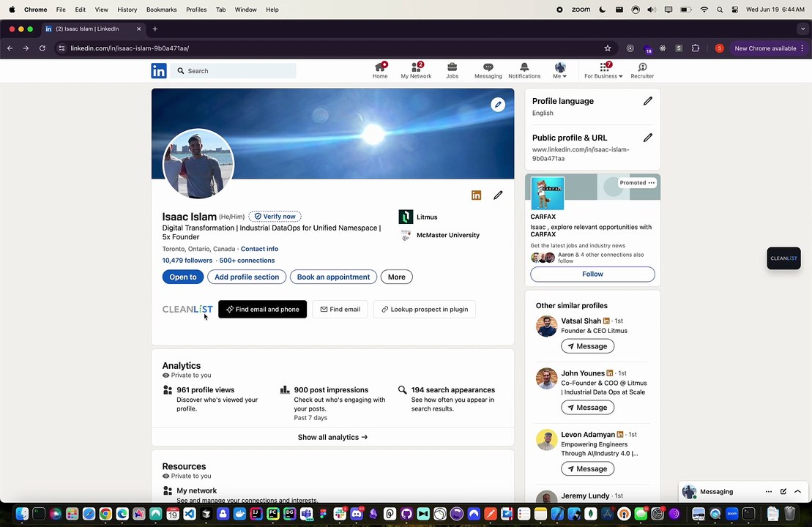Bookmark this page with the star icon
812x527 pixels.
point(608,48)
